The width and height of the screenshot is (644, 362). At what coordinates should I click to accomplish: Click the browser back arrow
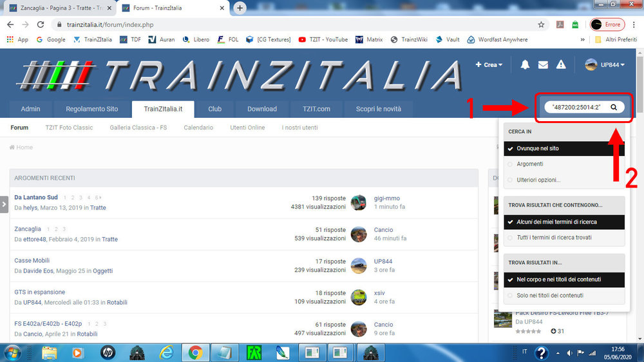coord(10,24)
